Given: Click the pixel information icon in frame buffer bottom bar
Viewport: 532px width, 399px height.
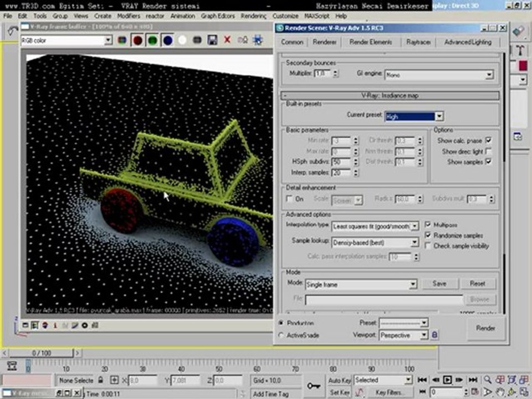Looking at the screenshot, I should [55, 325].
